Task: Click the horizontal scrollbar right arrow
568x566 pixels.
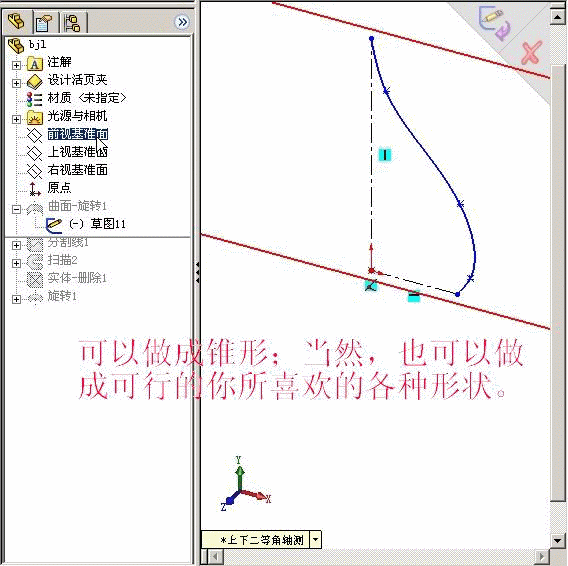Action: pos(542,556)
